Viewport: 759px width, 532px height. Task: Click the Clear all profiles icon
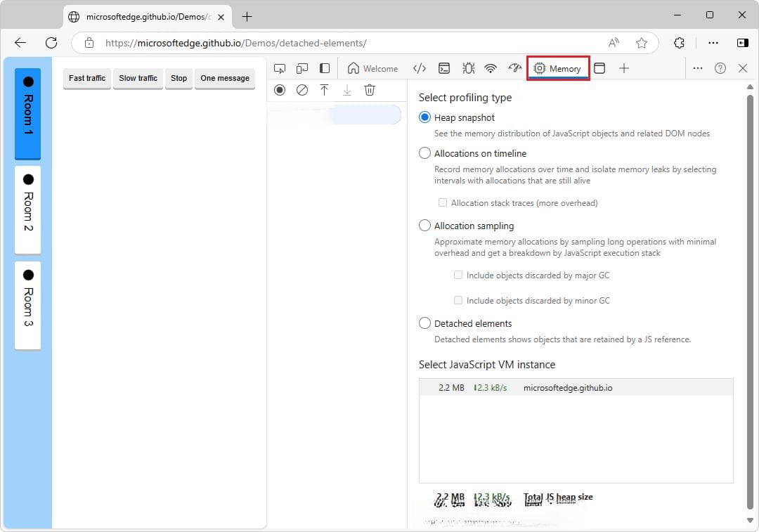[x=302, y=90]
